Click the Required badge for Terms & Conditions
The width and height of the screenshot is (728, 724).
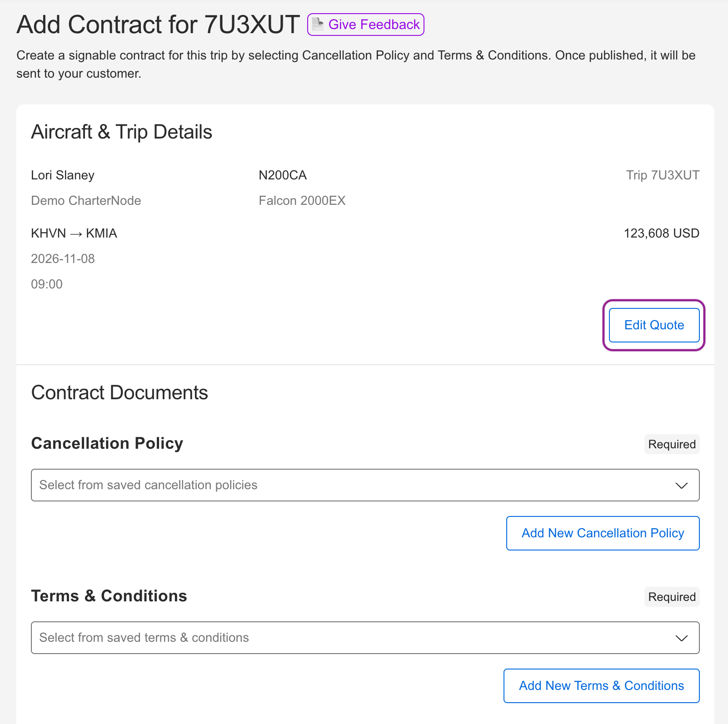(672, 597)
